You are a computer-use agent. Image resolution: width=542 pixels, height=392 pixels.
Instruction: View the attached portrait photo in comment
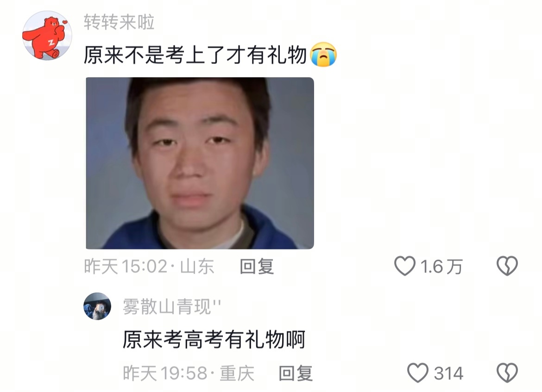(x=200, y=163)
